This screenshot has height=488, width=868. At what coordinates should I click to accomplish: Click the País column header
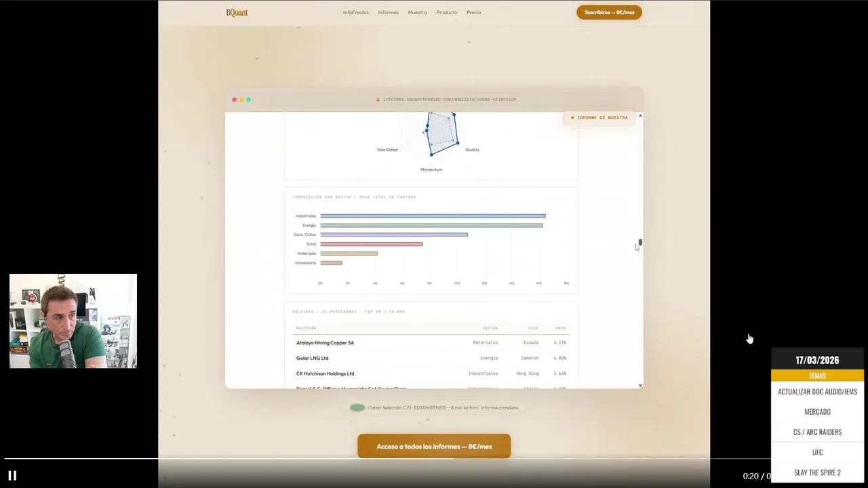[x=534, y=328]
